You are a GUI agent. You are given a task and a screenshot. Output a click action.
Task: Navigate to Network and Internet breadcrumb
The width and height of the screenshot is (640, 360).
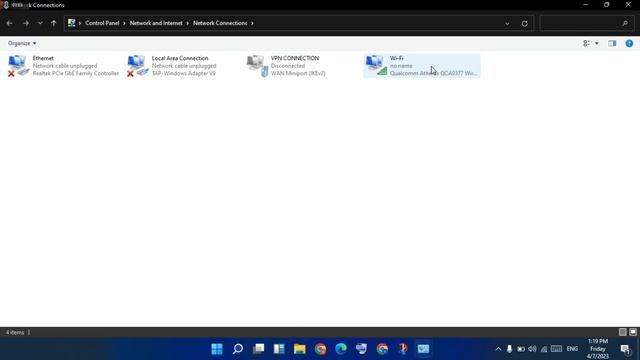(156, 23)
